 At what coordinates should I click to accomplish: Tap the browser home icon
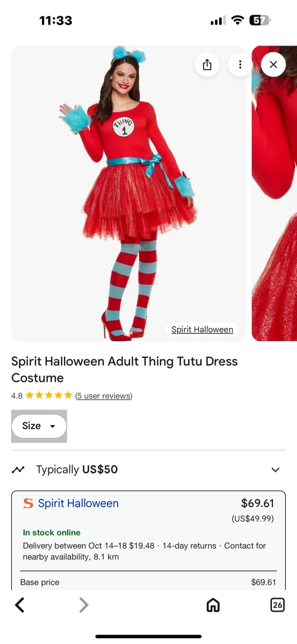[x=213, y=605]
